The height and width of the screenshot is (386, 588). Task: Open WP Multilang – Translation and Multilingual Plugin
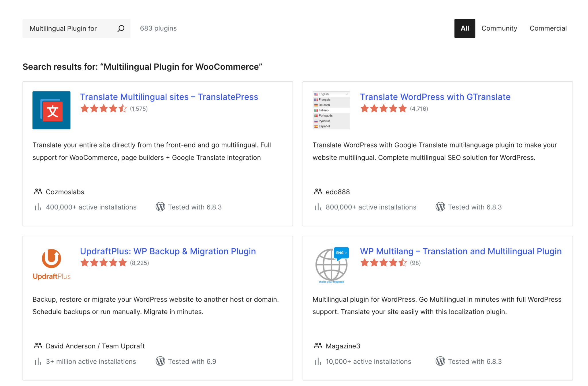(x=461, y=251)
